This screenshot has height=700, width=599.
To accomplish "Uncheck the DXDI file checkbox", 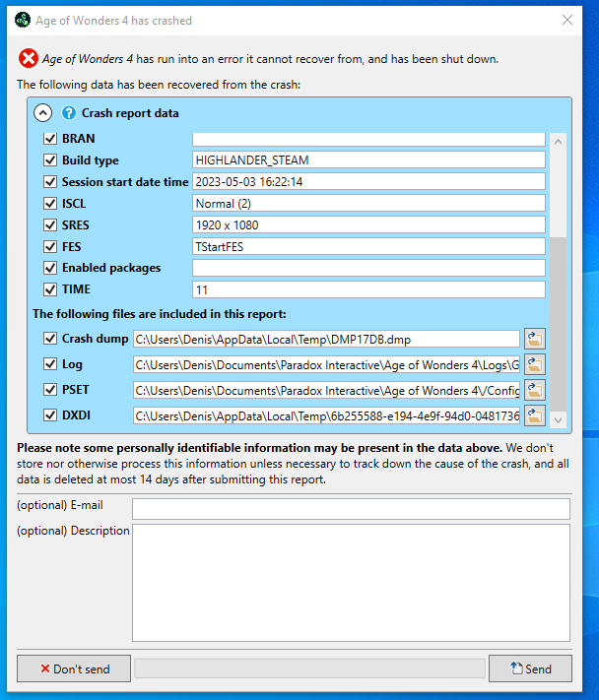I will pos(50,415).
